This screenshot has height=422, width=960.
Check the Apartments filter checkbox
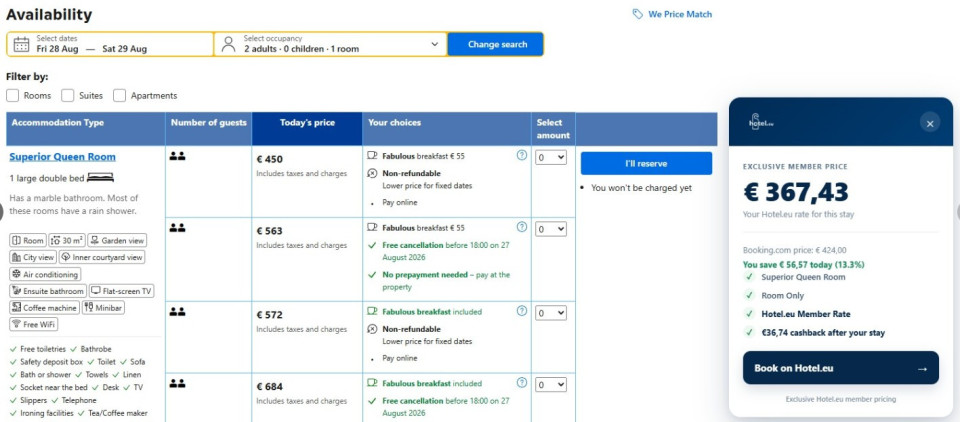coord(119,96)
